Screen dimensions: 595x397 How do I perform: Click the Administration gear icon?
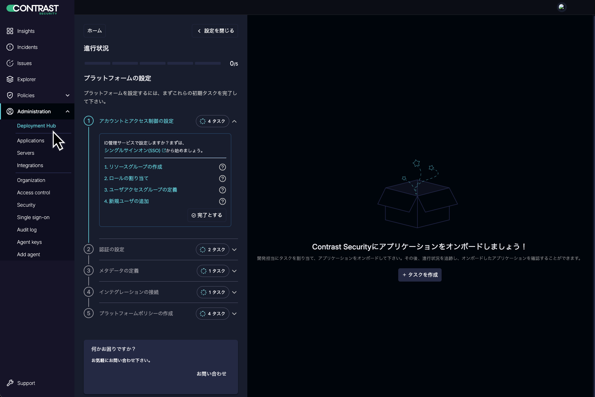tap(10, 111)
